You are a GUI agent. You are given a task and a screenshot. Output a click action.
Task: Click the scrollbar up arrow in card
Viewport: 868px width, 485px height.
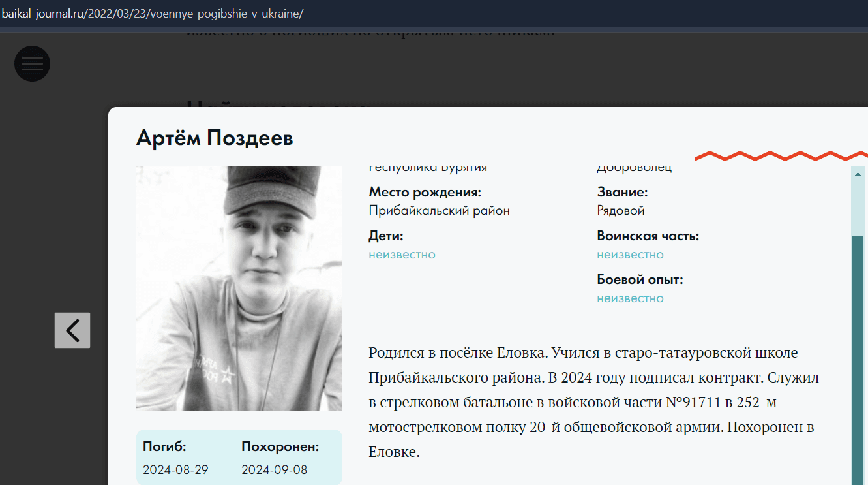[858, 174]
